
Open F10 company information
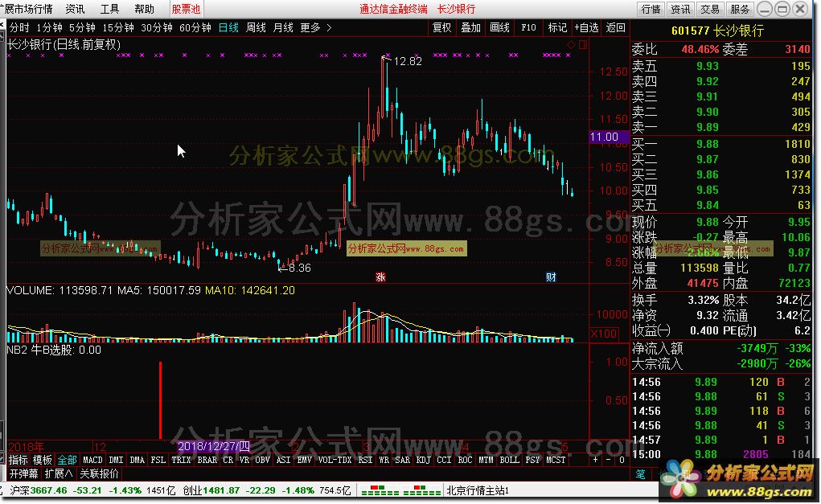pos(528,28)
